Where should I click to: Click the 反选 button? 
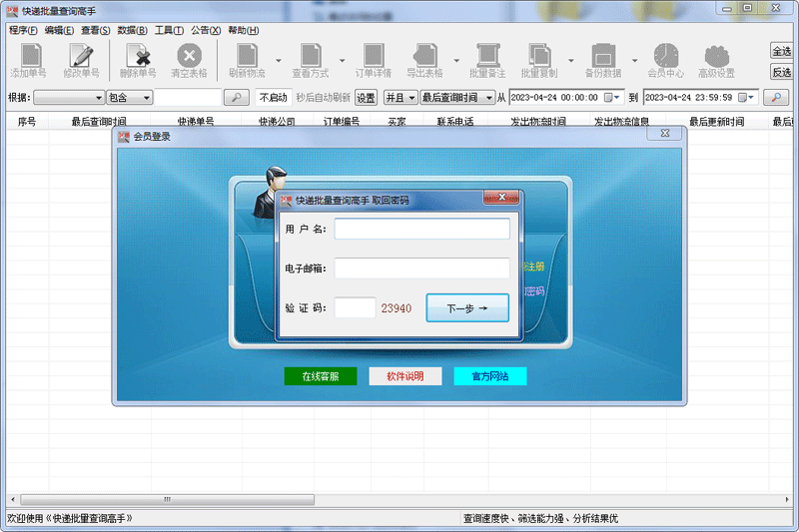tap(782, 72)
